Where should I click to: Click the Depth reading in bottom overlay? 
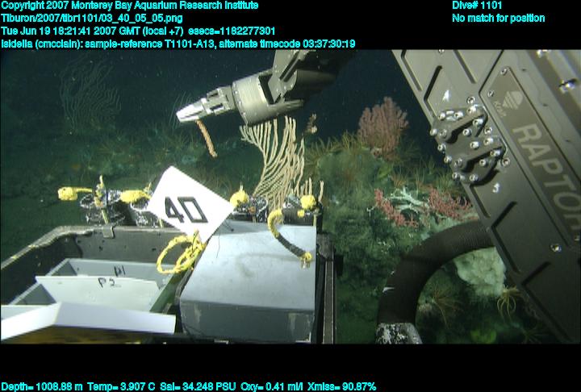40,386
